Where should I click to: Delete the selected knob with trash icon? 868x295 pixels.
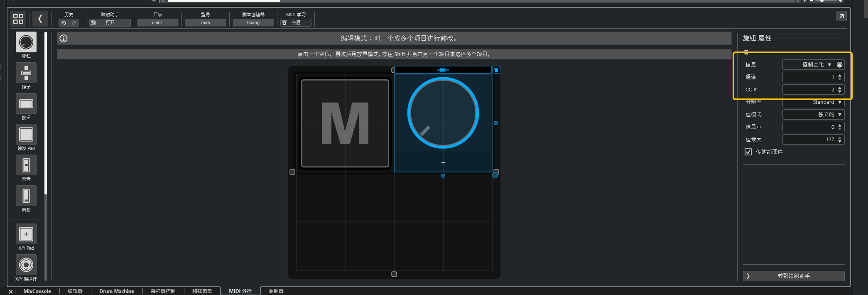pos(496,70)
